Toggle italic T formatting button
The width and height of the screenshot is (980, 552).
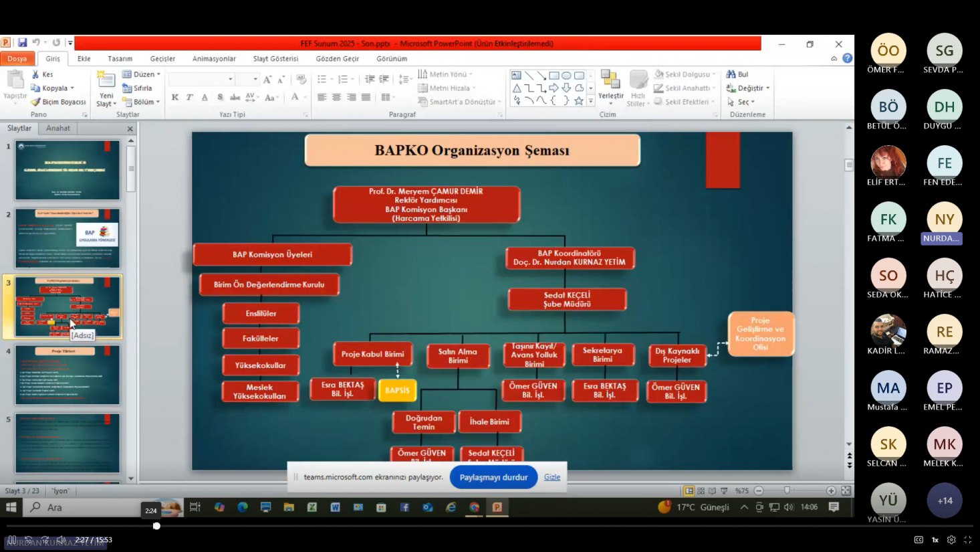(x=190, y=98)
